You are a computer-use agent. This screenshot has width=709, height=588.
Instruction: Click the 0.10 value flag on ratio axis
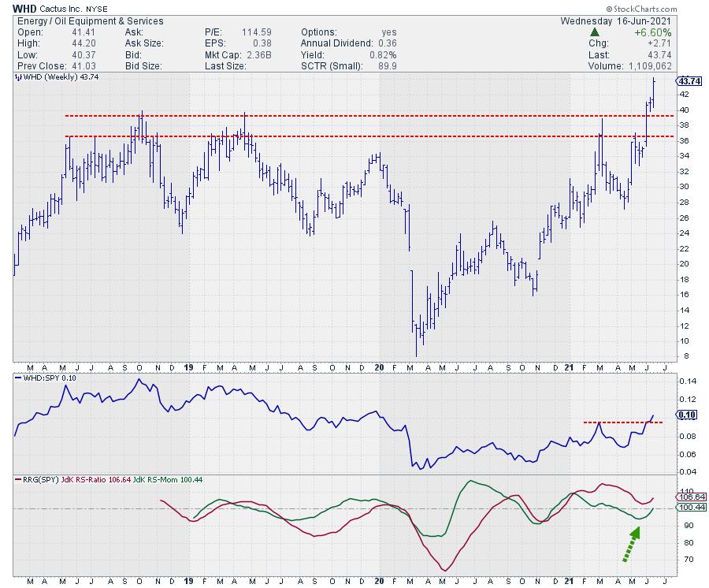click(685, 415)
